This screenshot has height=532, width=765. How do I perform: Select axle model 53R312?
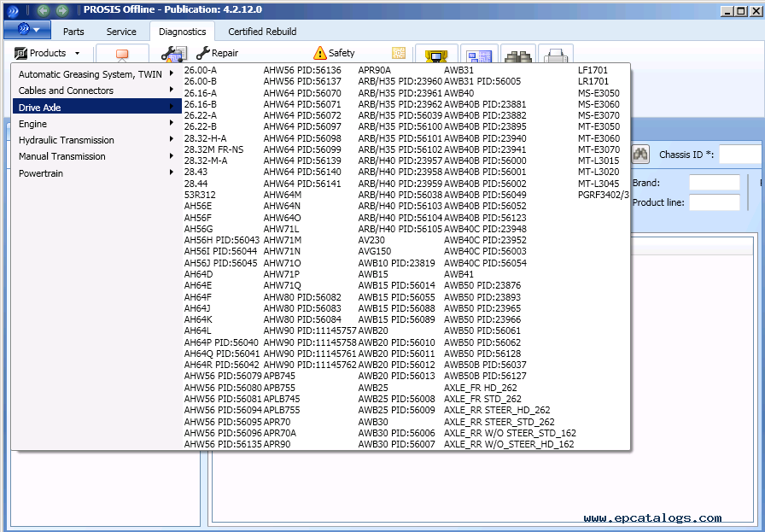click(200, 195)
